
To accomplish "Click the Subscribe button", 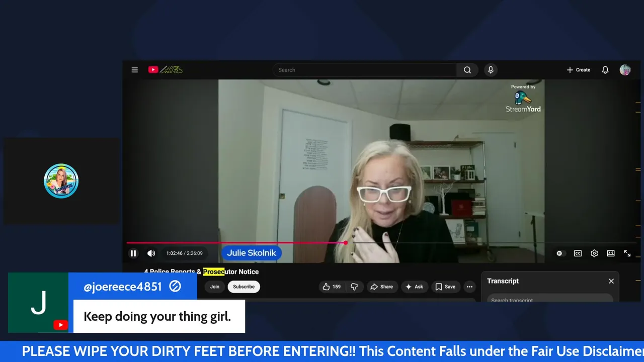I will 244,287.
